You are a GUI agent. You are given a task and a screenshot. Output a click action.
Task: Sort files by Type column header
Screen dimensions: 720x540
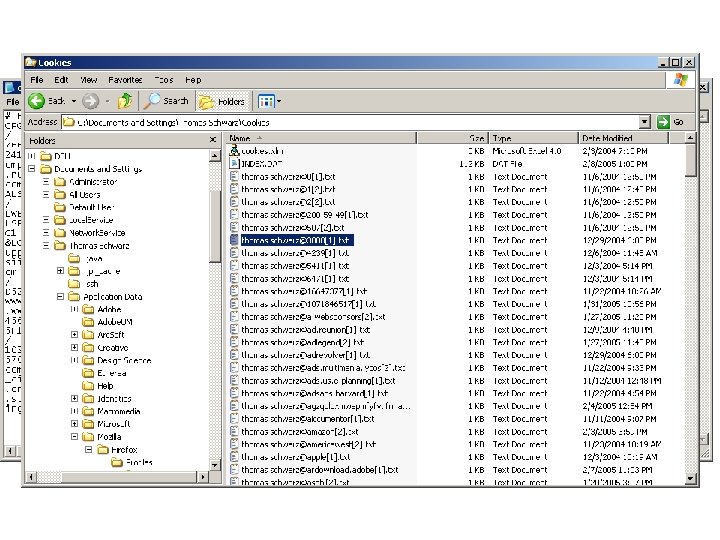click(534, 138)
